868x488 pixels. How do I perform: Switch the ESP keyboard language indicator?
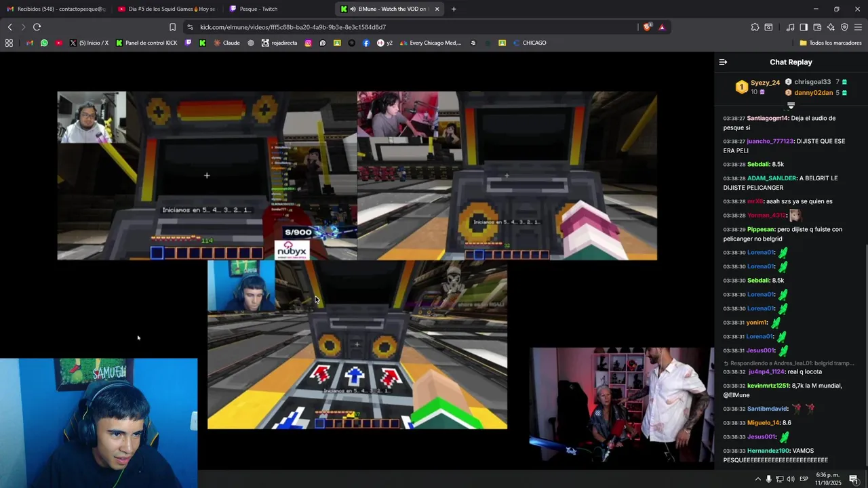[x=804, y=479]
